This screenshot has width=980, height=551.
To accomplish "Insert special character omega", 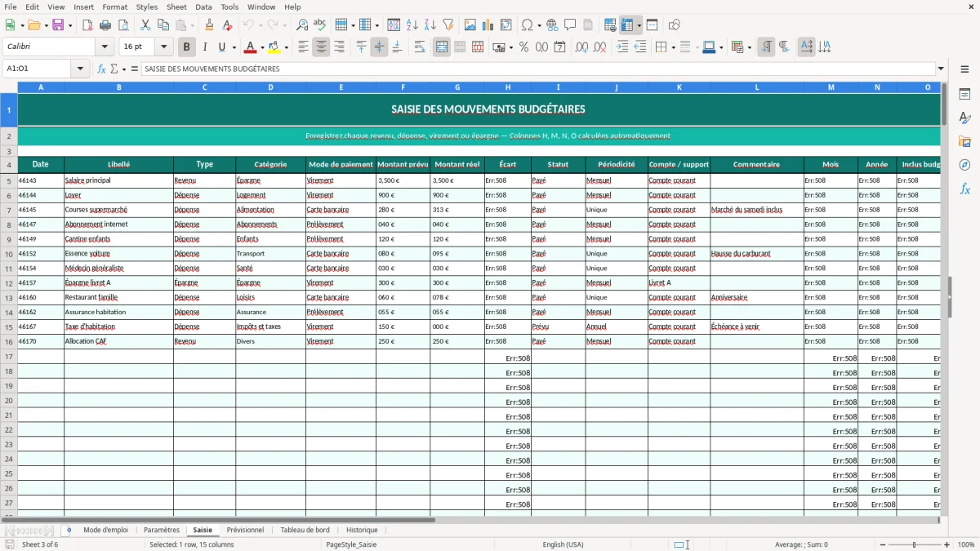I will 527,25.
